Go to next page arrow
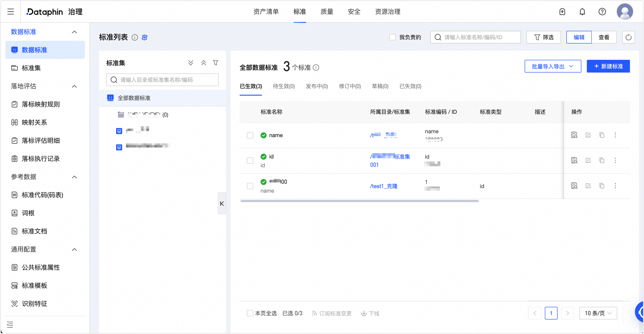Viewport: 644px width, 334px height. (x=567, y=313)
